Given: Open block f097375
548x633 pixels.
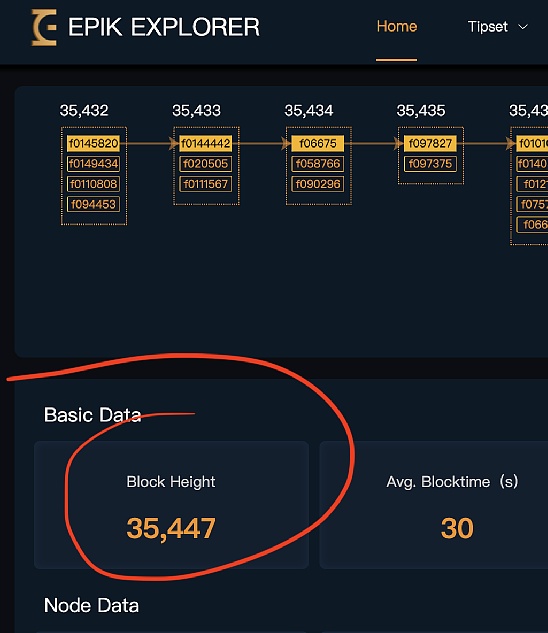Looking at the screenshot, I should click(x=430, y=163).
